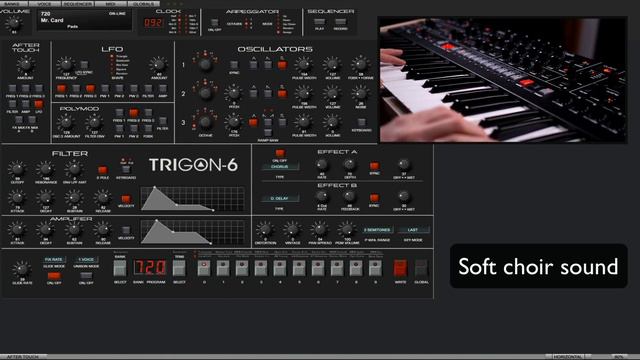Toggle the Filter envelope Velocity button
640x360 pixels.
tap(126, 199)
